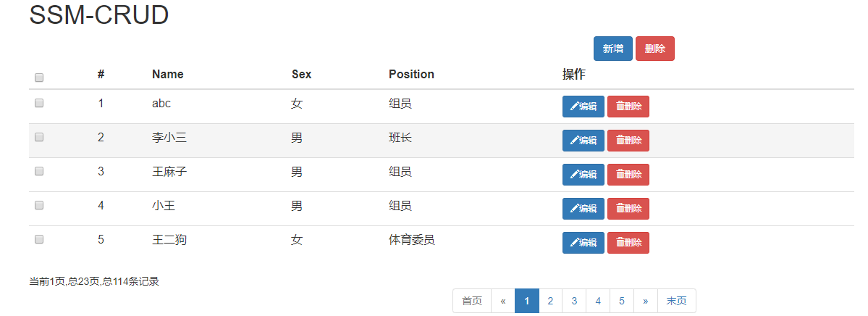Screen dimensions: 868x316
Task: Open page 3 in pagination
Action: point(574,301)
